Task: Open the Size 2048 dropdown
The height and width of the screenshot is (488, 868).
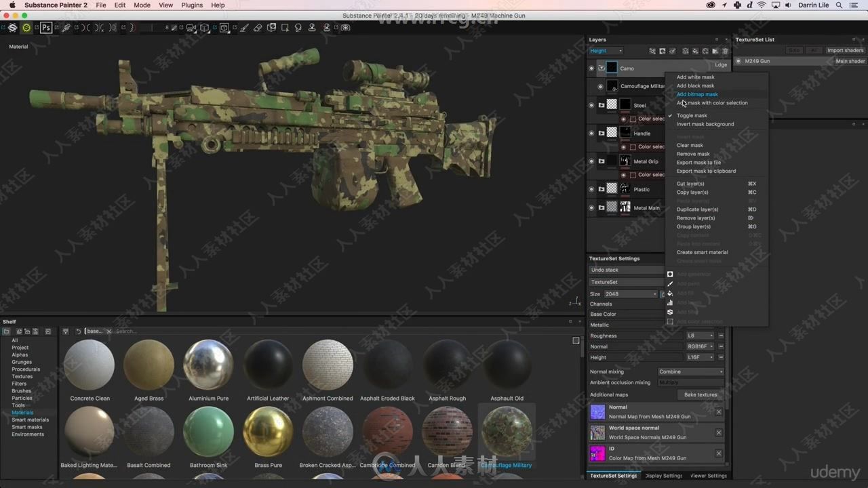Action: 631,294
